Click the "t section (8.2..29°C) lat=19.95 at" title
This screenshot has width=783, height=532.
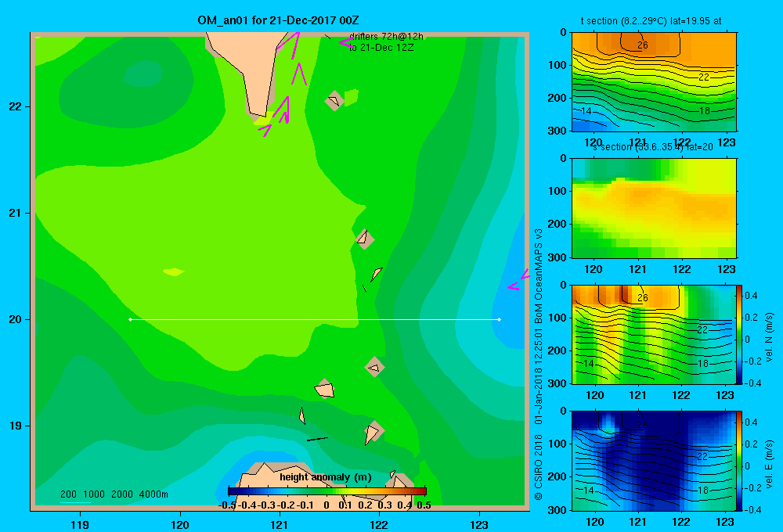tap(651, 21)
